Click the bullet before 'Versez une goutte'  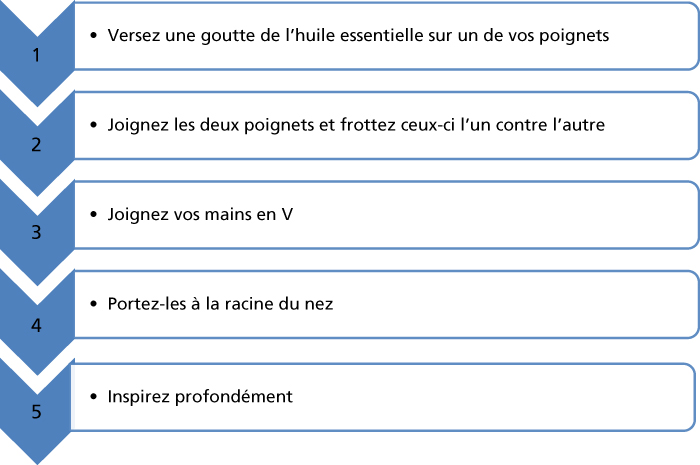point(93,35)
